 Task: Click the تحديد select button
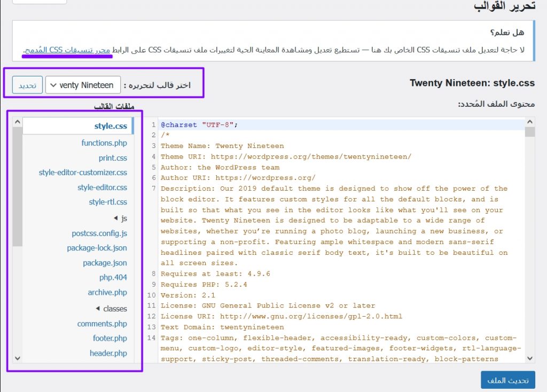27,85
